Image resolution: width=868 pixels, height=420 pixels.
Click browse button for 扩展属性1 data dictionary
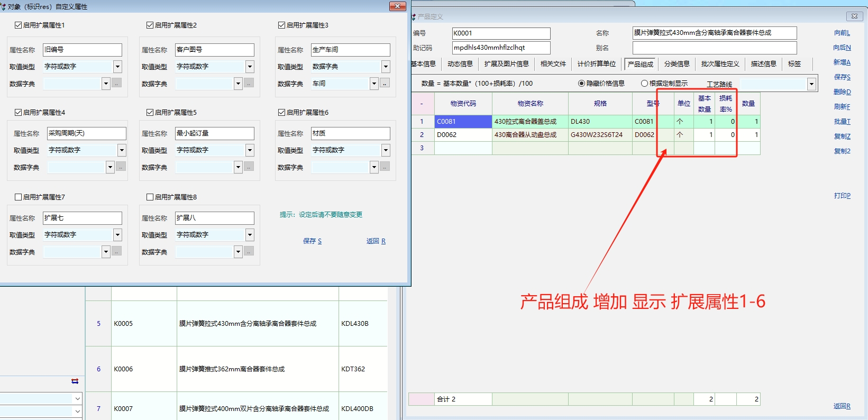point(117,84)
